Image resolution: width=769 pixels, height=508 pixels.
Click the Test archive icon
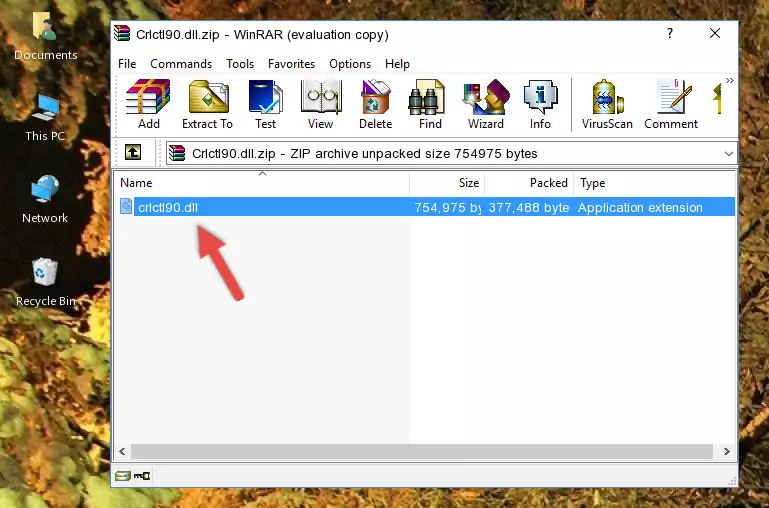(x=265, y=97)
